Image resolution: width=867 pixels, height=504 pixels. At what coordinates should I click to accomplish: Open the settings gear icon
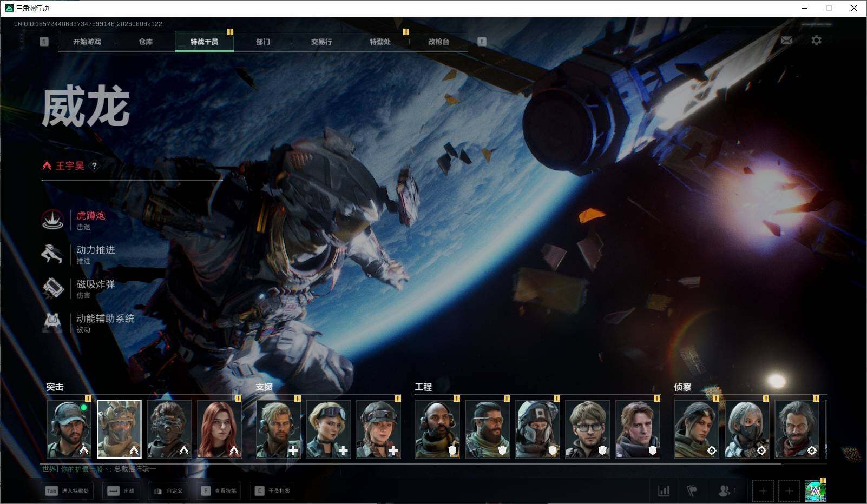816,41
